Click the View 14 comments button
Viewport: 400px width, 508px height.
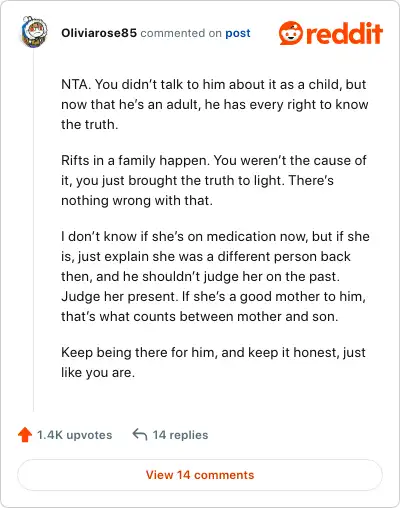[200, 475]
